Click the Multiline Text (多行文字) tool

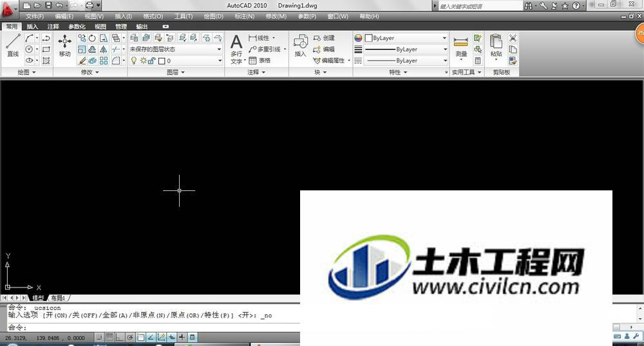tap(236, 49)
